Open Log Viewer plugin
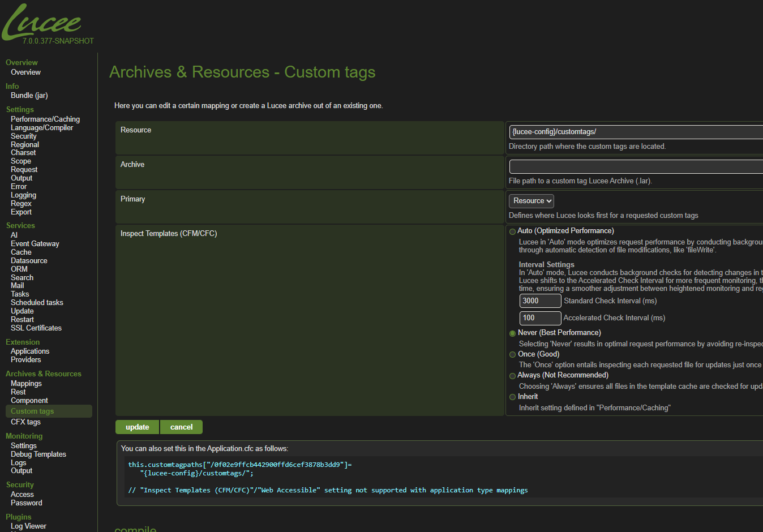The image size is (763, 532). (x=28, y=526)
